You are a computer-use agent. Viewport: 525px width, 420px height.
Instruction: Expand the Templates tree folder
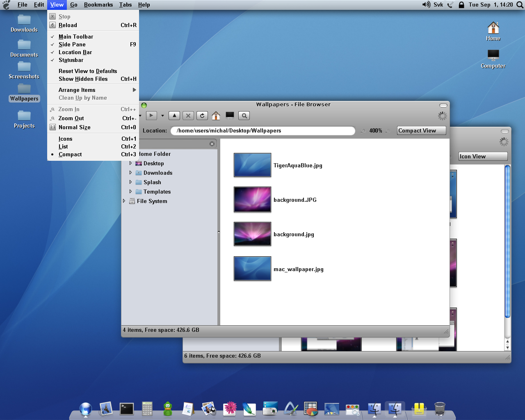pos(130,192)
